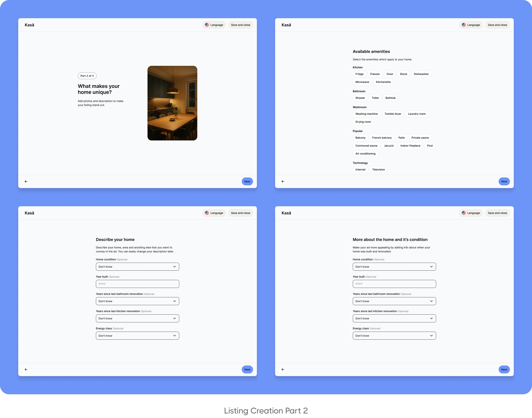The width and height of the screenshot is (532, 418).
Task: Open Language flag selector in the Describe your home panel
Action: (214, 213)
